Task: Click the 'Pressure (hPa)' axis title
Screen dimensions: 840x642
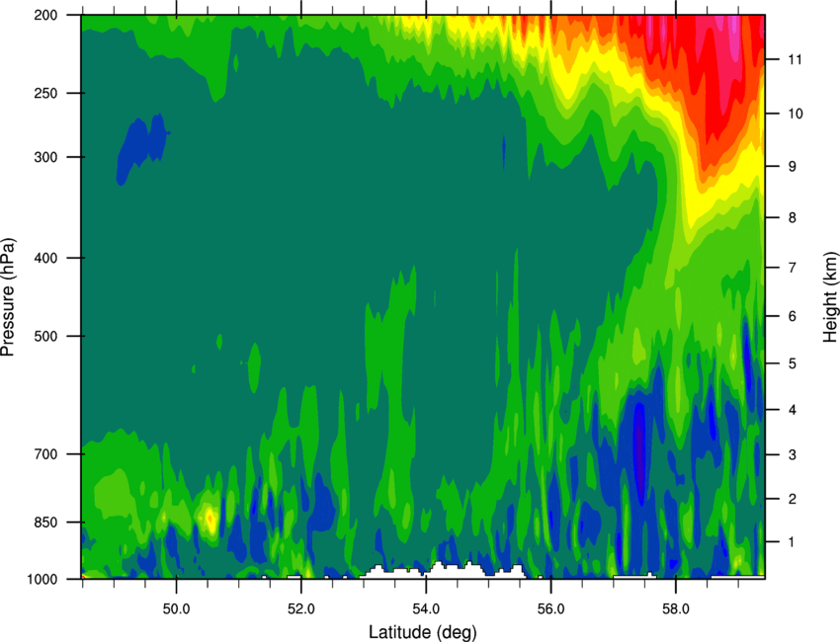Action: point(9,297)
